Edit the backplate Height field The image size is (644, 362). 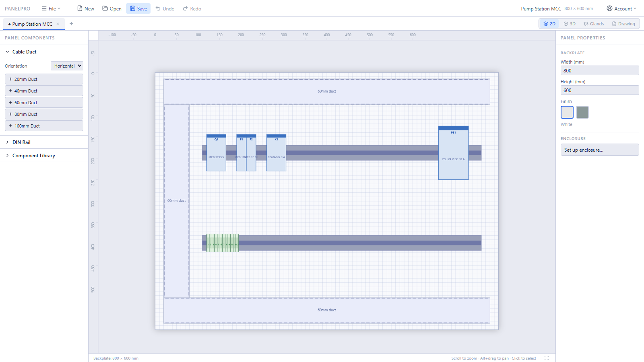click(600, 90)
